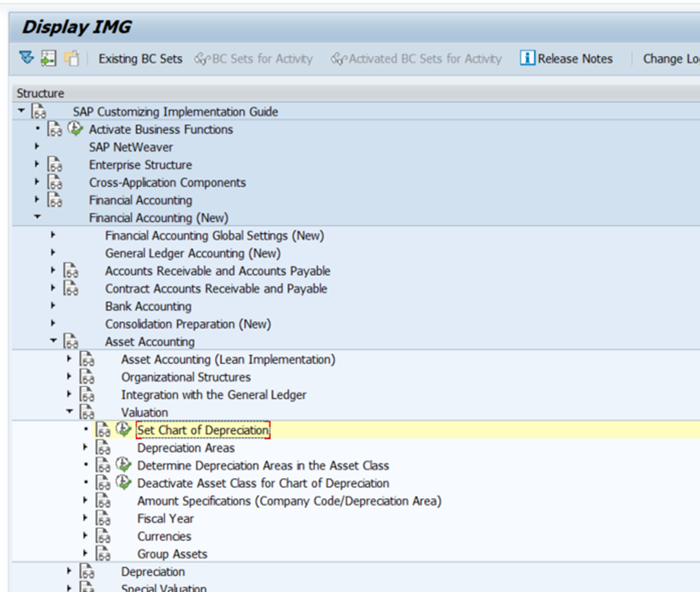Collapse SAP Customizing Implementation Guide node
Viewport: 700px width, 592px height.
click(x=21, y=110)
